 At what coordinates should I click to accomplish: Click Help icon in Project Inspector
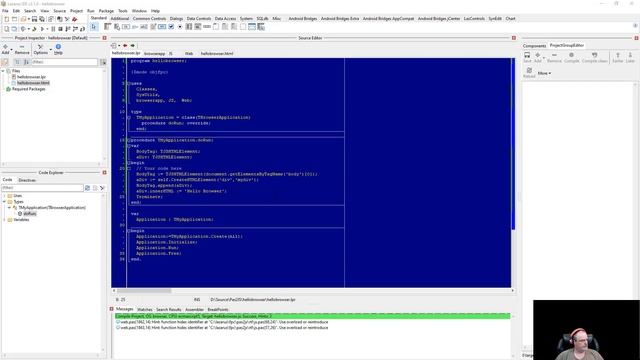(x=58, y=49)
